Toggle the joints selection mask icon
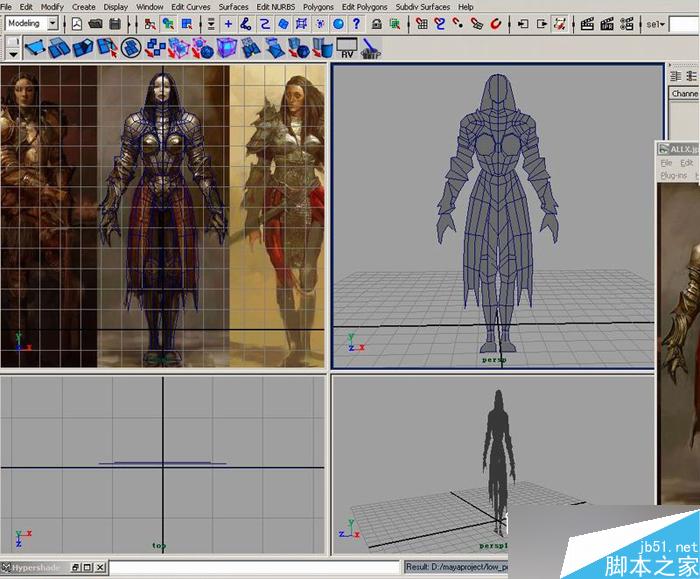 point(246,24)
